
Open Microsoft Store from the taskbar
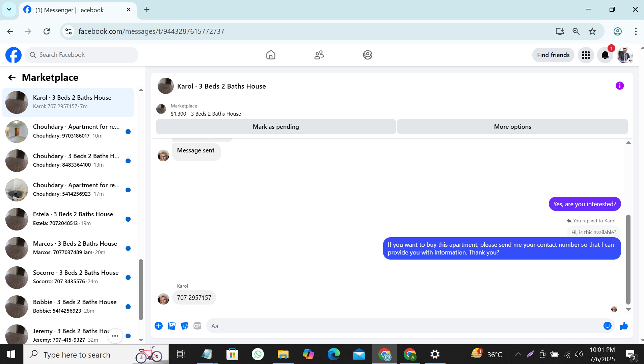coord(232,354)
